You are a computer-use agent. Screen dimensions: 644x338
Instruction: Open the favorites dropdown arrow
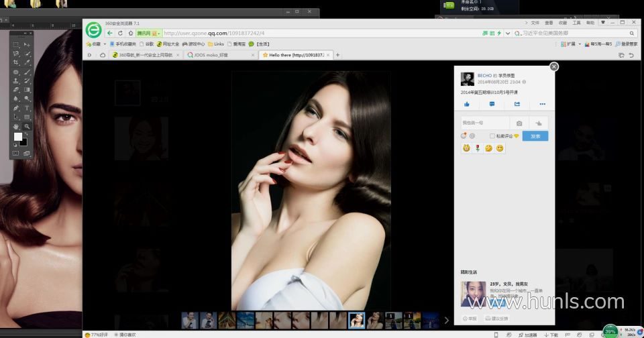pos(105,44)
